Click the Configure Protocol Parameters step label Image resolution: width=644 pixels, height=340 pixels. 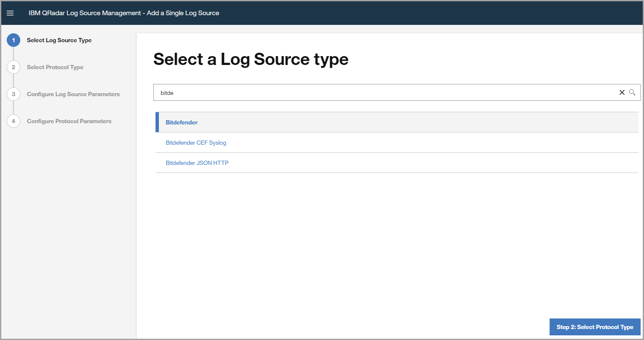coord(69,121)
